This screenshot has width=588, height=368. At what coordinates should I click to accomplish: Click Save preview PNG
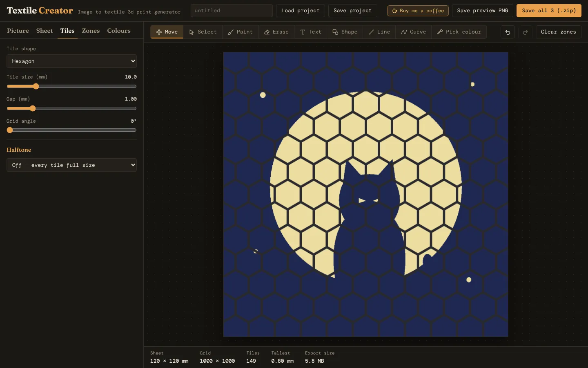[x=483, y=11]
